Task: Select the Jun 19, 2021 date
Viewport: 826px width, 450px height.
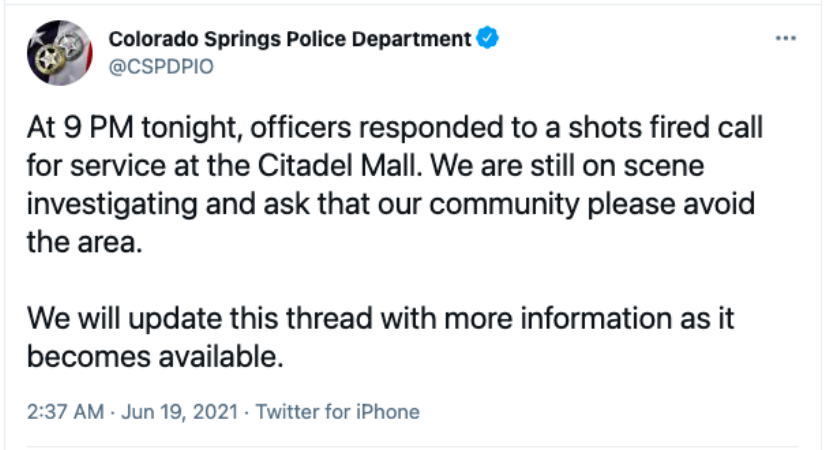Action: 180,412
